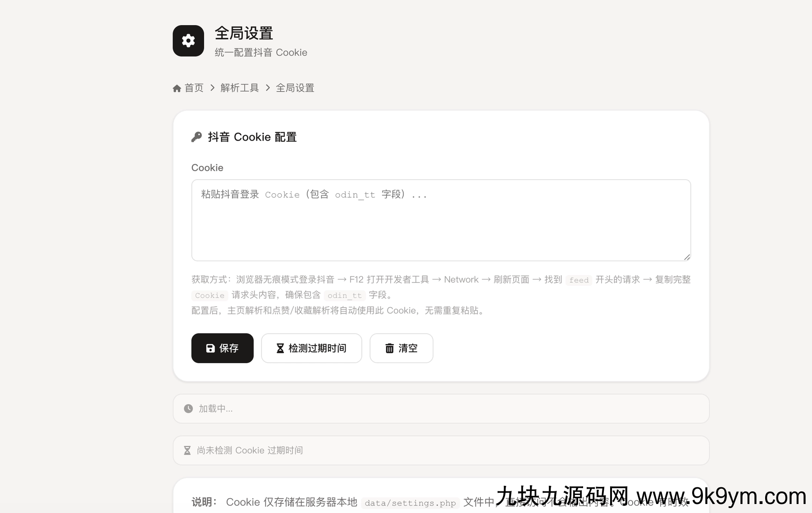Click the odin_tt code tag in instructions
Viewport: 812px width, 513px height.
pyautogui.click(x=345, y=295)
